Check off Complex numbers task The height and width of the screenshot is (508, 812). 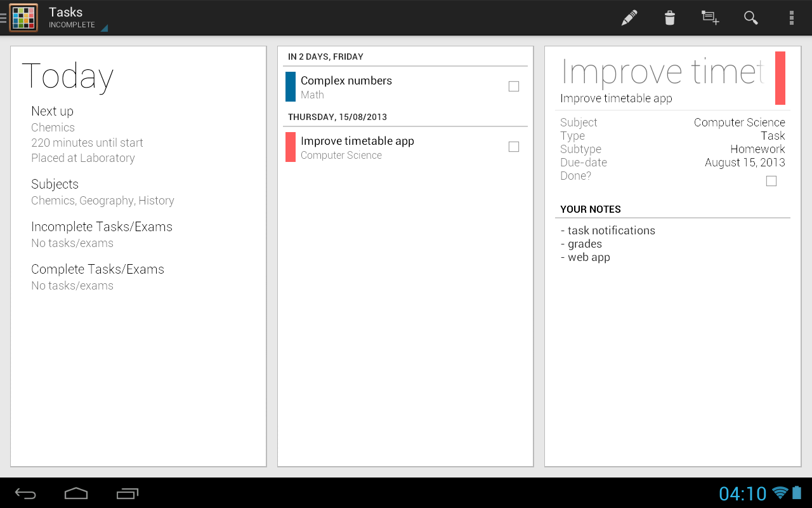514,86
